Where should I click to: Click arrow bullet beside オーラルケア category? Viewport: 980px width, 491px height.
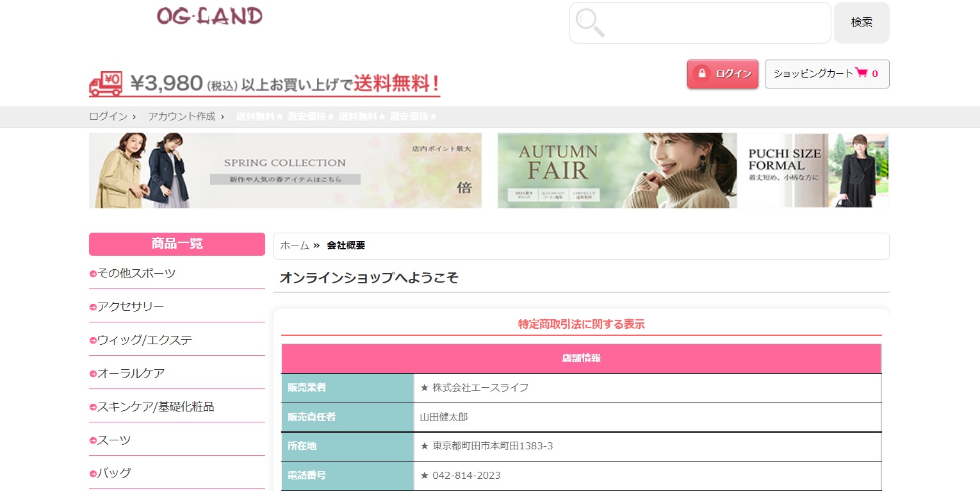[x=93, y=374]
